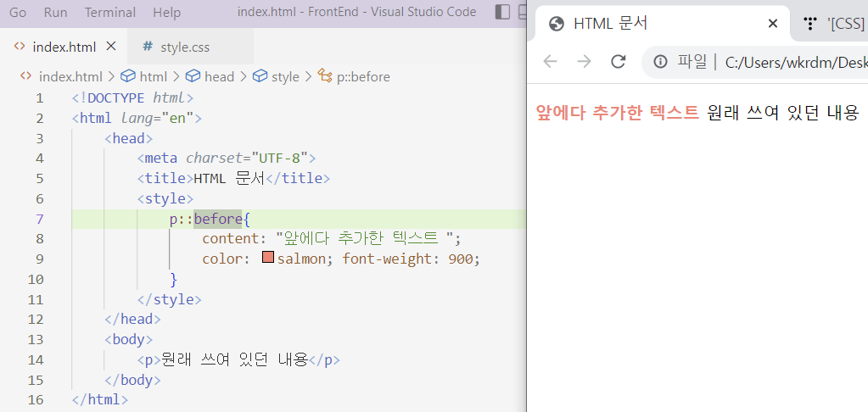Open the Run menu
This screenshot has width=868, height=412.
pyautogui.click(x=55, y=12)
